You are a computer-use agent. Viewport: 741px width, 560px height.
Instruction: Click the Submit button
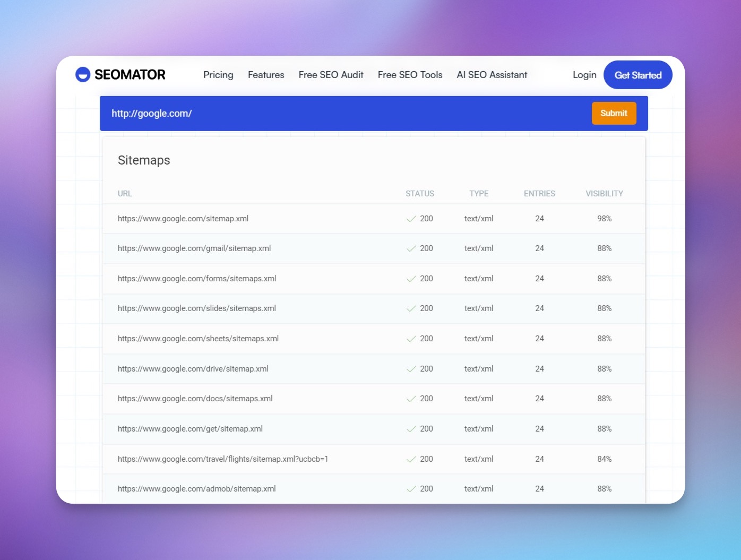[x=614, y=113]
